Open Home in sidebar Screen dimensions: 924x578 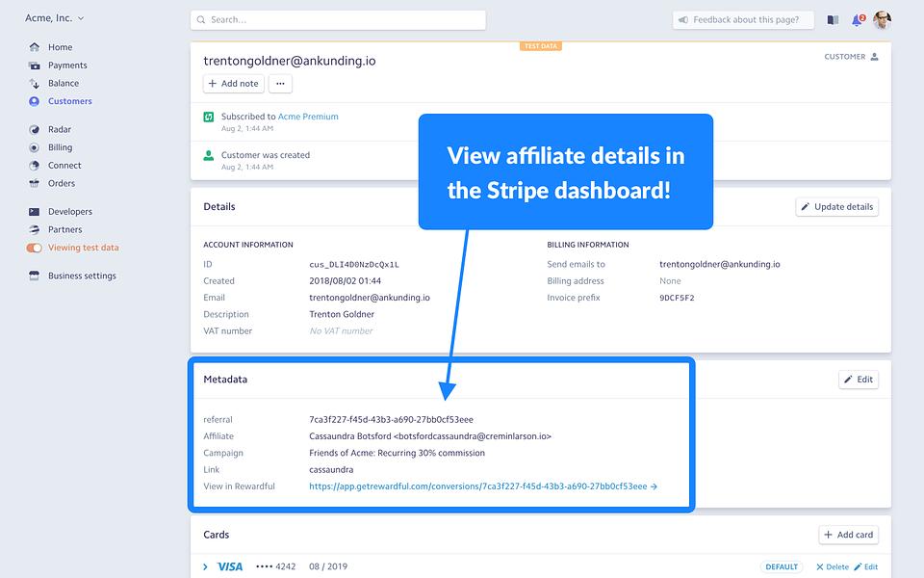[x=60, y=47]
